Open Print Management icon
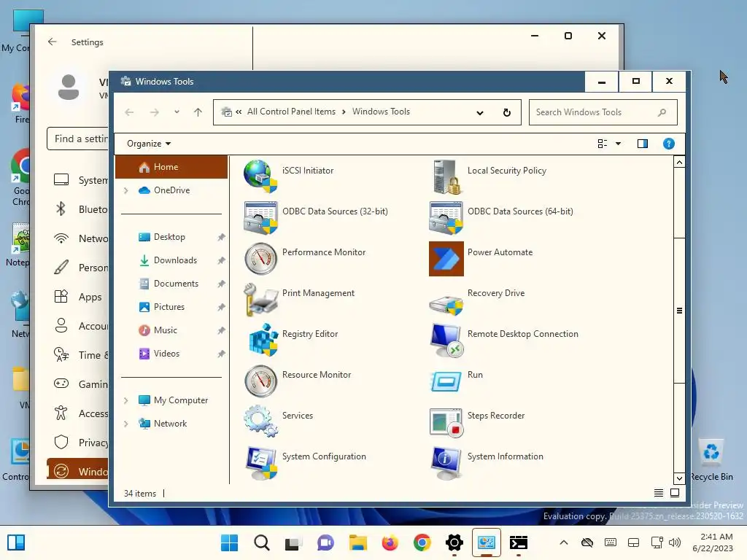Image resolution: width=747 pixels, height=560 pixels. (260, 300)
